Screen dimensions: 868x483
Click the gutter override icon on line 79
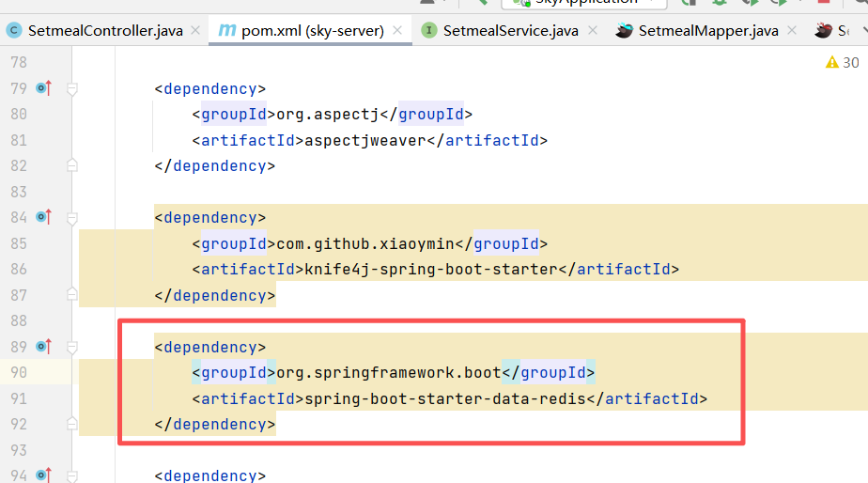(x=44, y=88)
